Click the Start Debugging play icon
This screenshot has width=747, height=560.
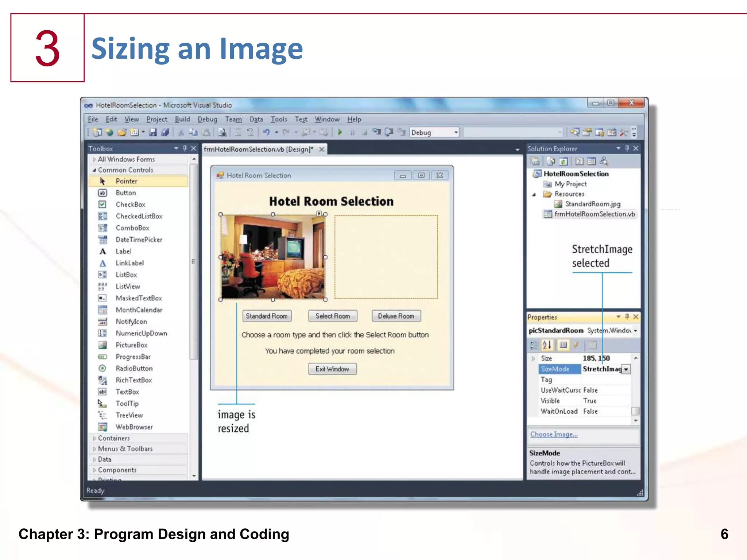pos(340,132)
